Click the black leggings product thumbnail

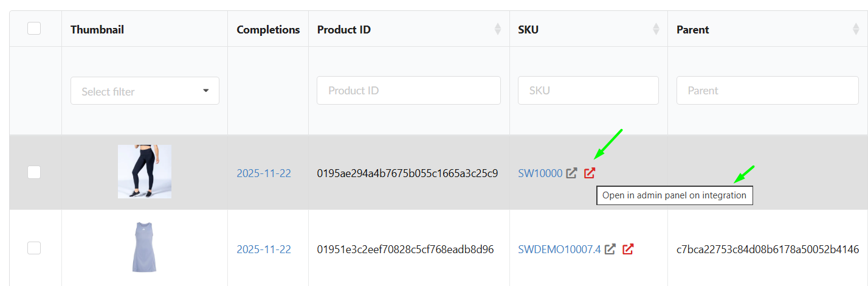(144, 172)
